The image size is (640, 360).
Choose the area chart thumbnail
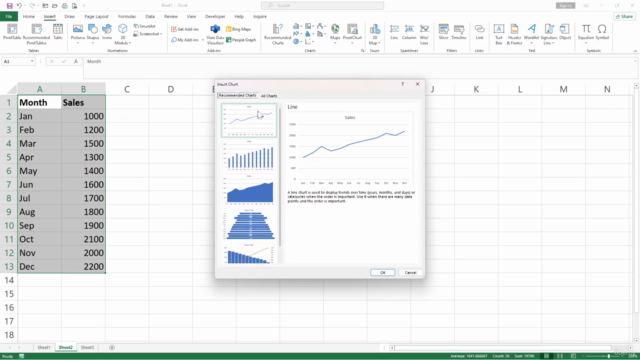(249, 190)
